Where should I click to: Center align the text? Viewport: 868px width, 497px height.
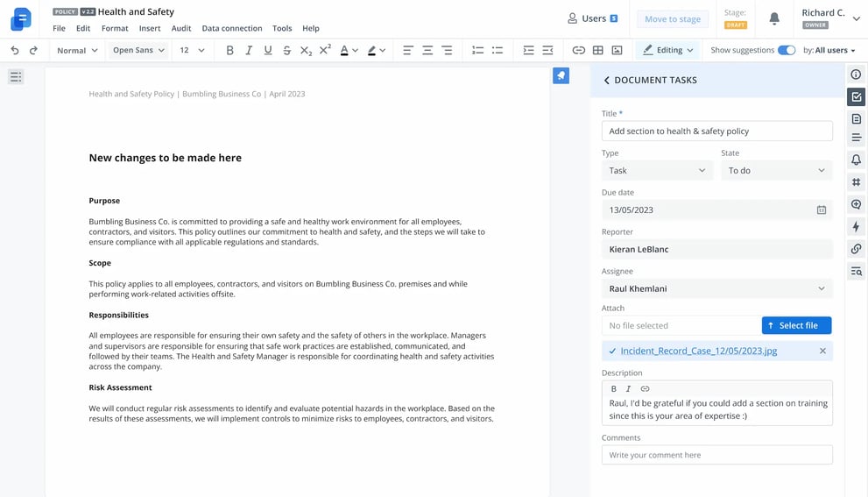pyautogui.click(x=427, y=51)
